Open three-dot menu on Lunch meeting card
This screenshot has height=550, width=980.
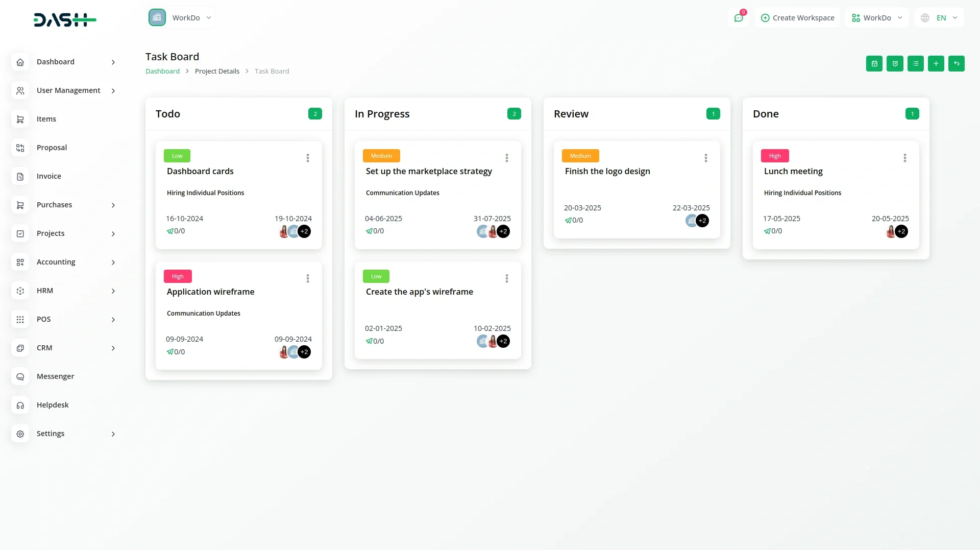coord(904,158)
